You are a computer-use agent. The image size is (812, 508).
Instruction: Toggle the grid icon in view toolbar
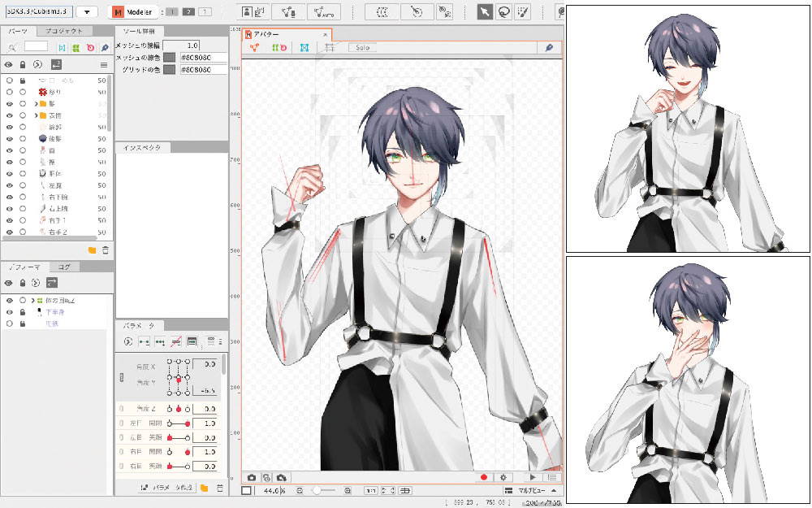[330, 47]
